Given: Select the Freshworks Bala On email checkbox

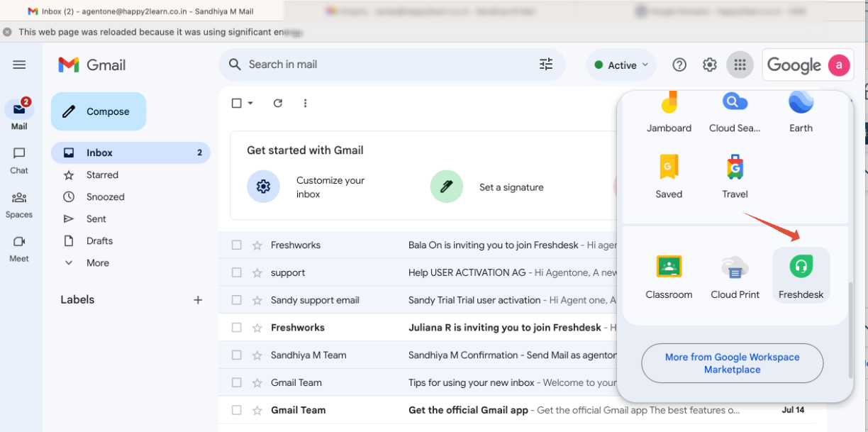Looking at the screenshot, I should click(x=237, y=245).
